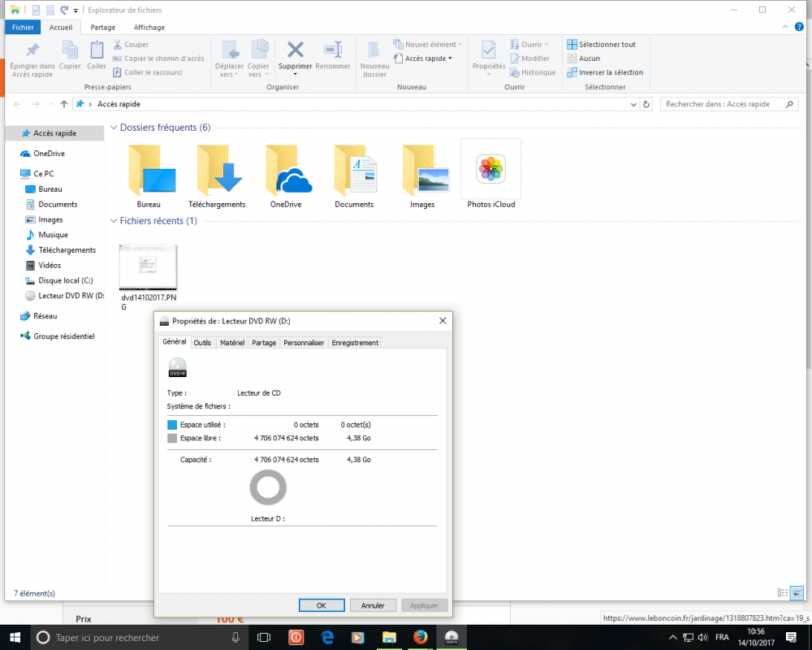Open Task View from the taskbar
This screenshot has height=650, width=812.
click(264, 638)
